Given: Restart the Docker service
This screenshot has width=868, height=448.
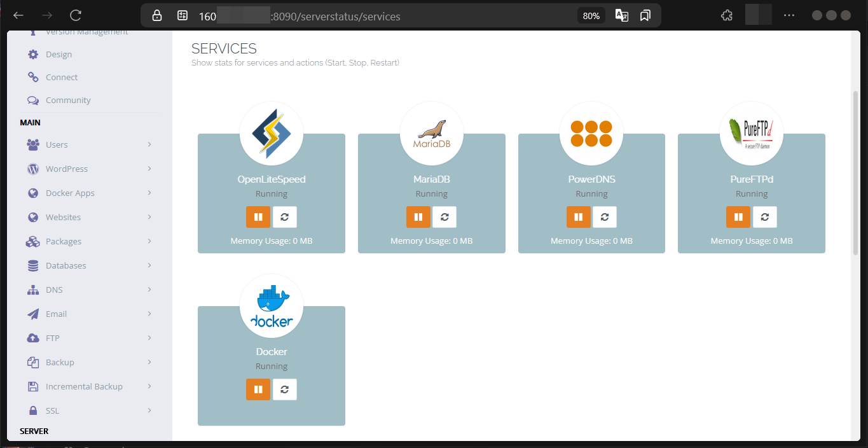Looking at the screenshot, I should click(285, 389).
